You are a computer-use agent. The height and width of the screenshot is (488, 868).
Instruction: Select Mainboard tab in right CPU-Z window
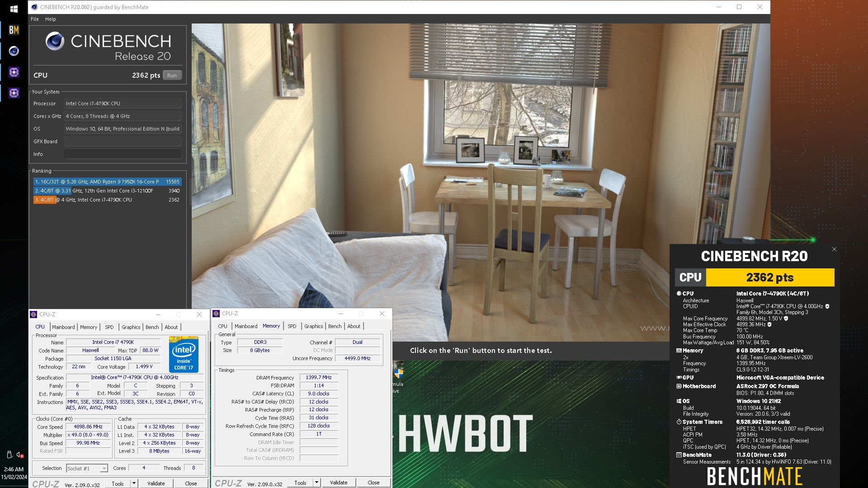pos(246,326)
